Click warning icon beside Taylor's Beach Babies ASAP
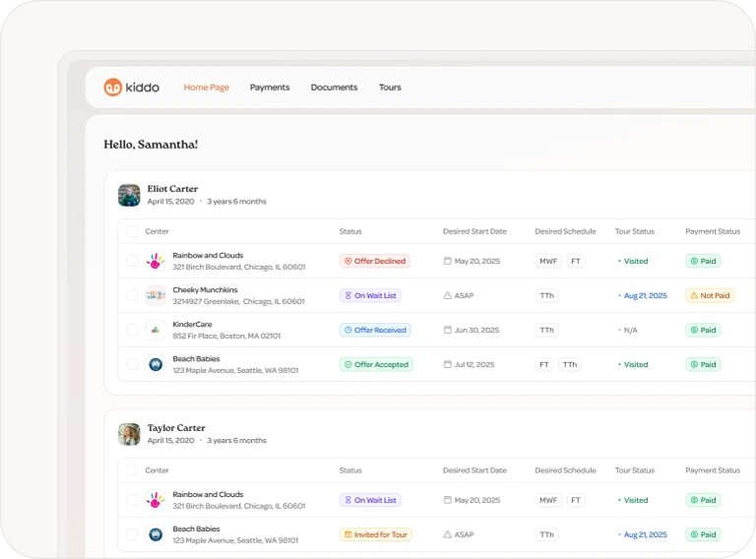 coord(448,534)
